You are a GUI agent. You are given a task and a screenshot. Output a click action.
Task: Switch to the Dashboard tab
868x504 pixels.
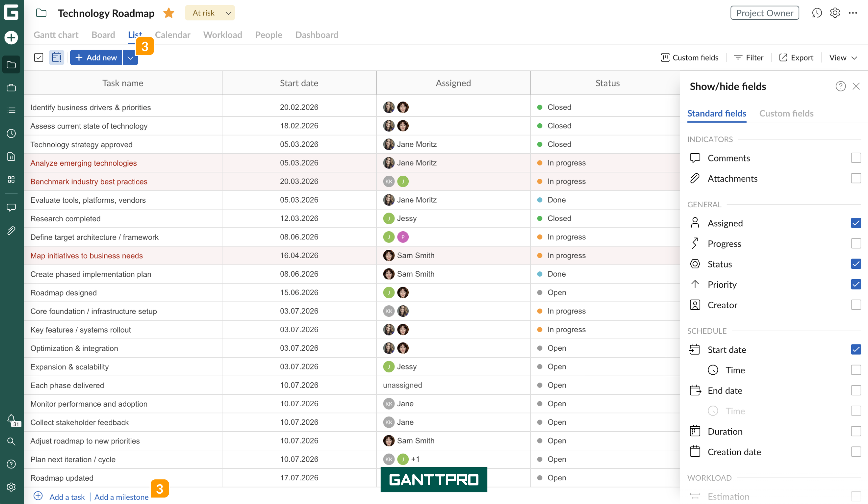click(x=317, y=35)
